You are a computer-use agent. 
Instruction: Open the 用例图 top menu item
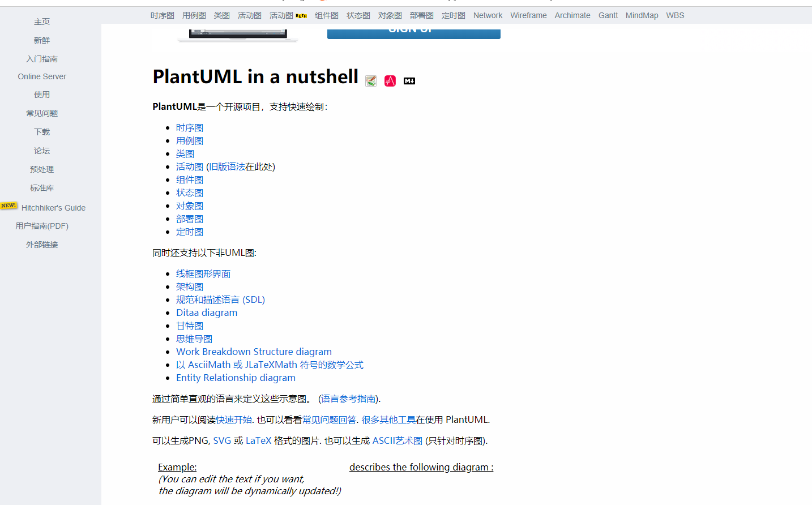coord(194,15)
